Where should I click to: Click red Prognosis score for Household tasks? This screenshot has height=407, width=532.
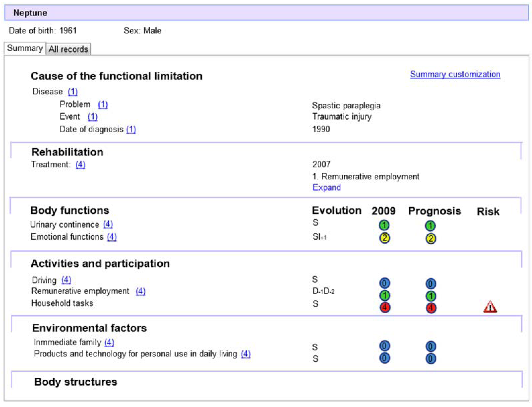431,308
